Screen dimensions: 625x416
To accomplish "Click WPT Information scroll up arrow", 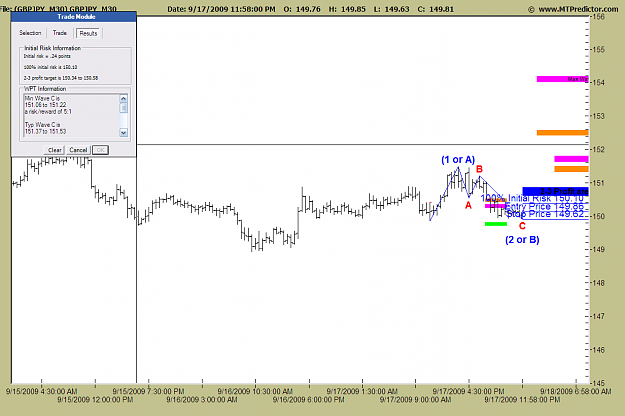I will coord(124,98).
